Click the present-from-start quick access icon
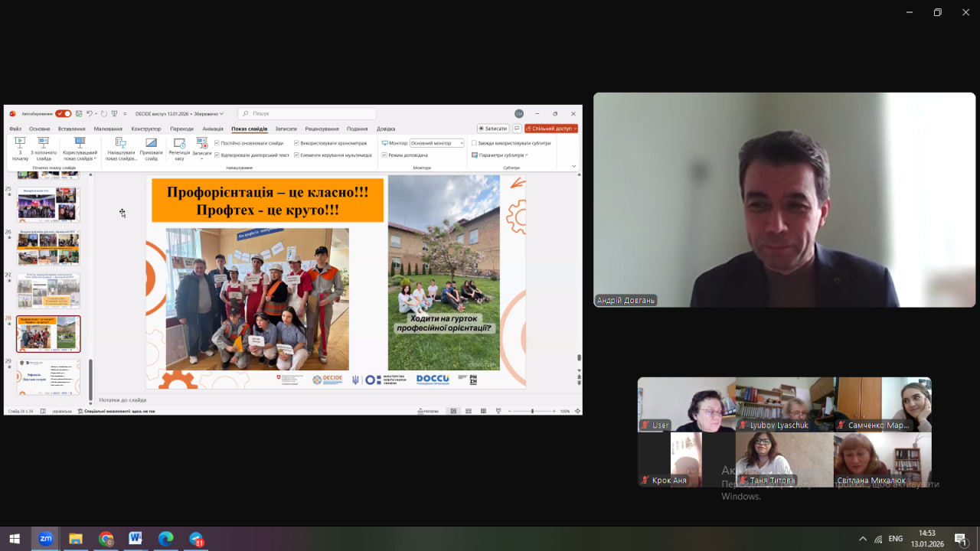 point(114,113)
